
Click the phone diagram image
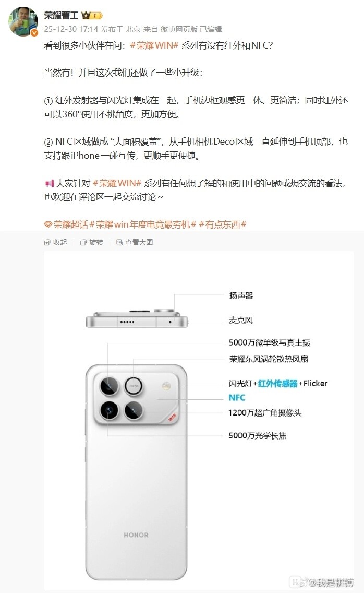[199, 421]
